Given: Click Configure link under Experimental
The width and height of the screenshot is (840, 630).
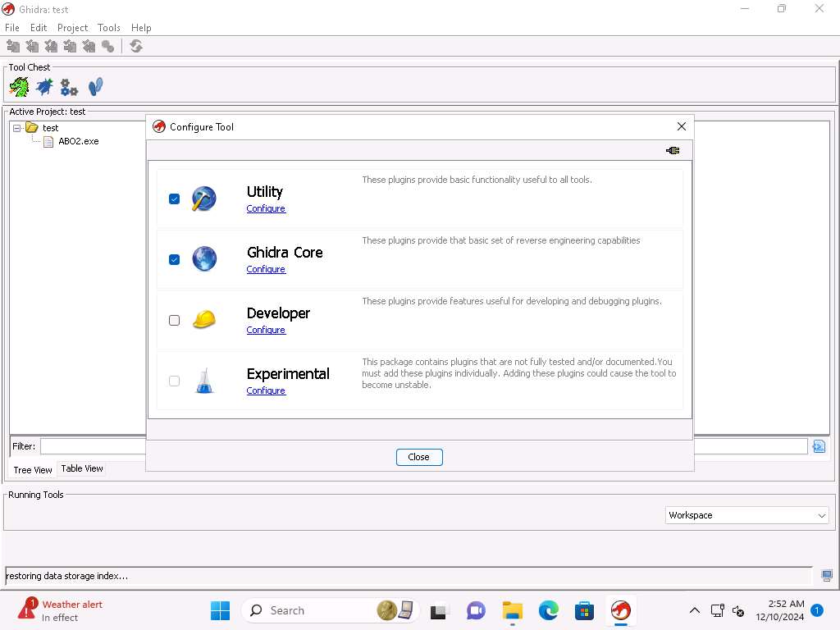Looking at the screenshot, I should click(266, 390).
